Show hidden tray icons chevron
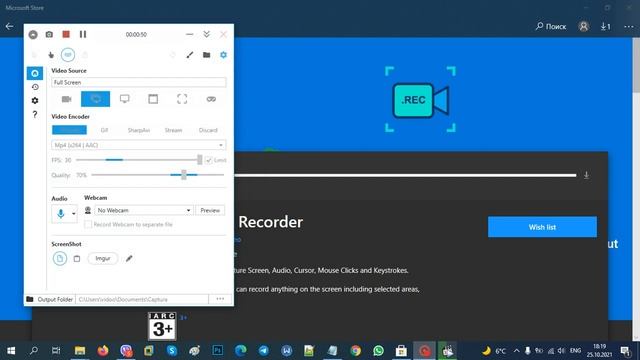640x360 pixels. point(516,351)
